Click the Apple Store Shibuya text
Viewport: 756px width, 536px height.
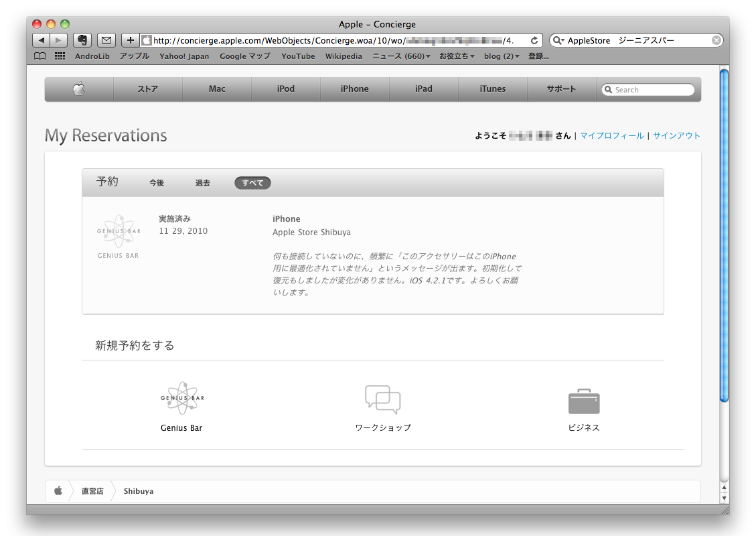pyautogui.click(x=311, y=232)
